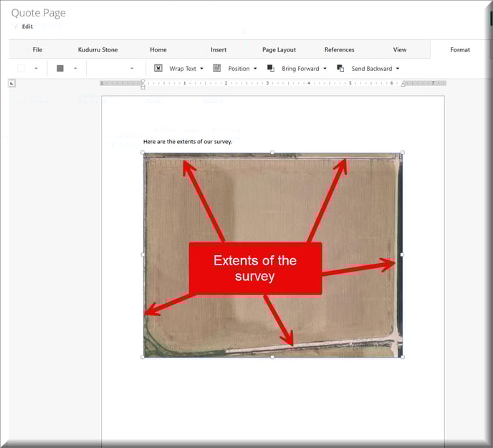The height and width of the screenshot is (448, 493).
Task: Click the shape outline white square icon
Action: click(x=21, y=68)
